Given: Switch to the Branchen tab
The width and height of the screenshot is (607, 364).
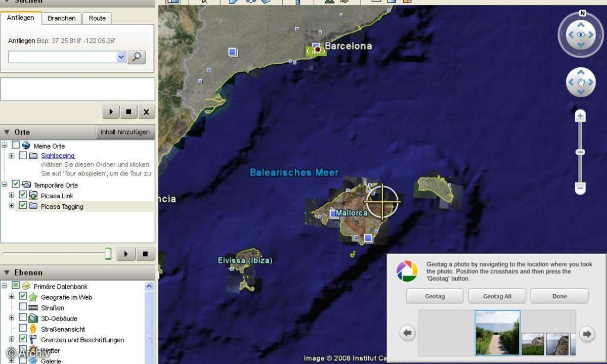Looking at the screenshot, I should [61, 18].
